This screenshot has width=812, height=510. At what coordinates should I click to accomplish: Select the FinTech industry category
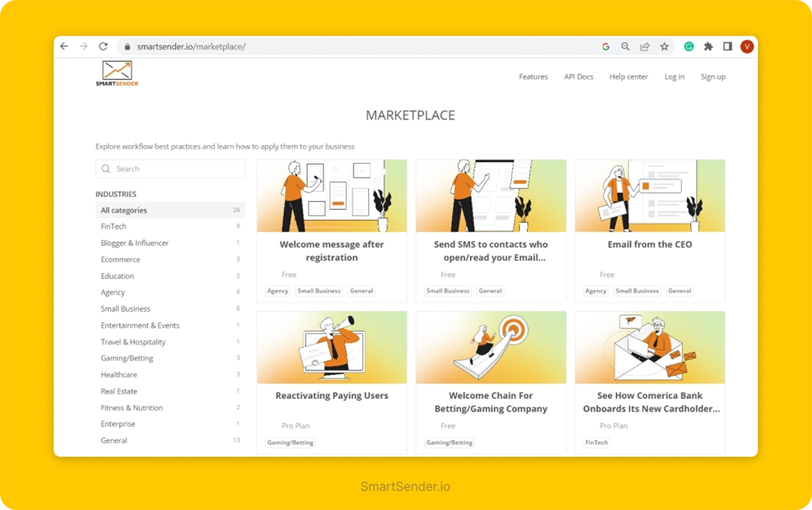point(114,227)
